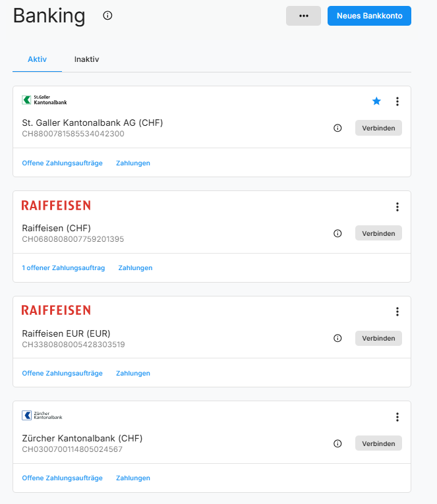Open three-dot menu for Raiffeisen (CHF) account
The width and height of the screenshot is (437, 504).
[x=397, y=207]
